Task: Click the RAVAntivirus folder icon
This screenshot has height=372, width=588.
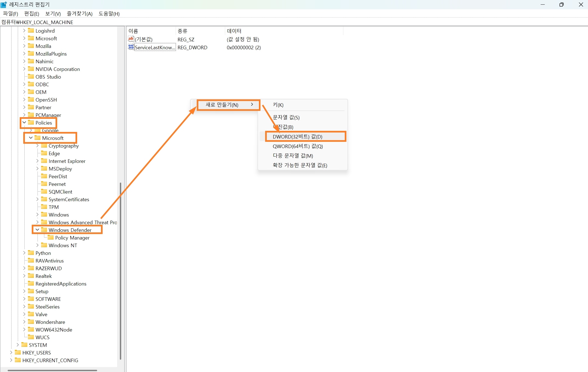Action: pyautogui.click(x=31, y=260)
